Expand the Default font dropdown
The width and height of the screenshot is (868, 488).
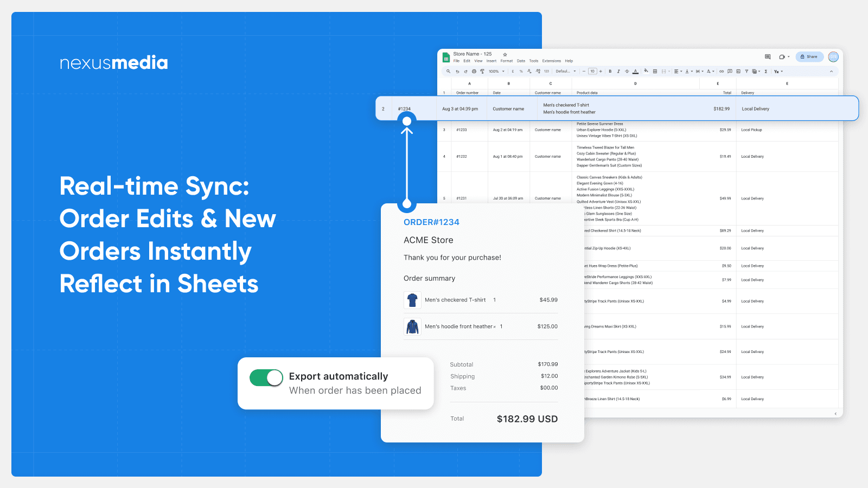tap(566, 72)
